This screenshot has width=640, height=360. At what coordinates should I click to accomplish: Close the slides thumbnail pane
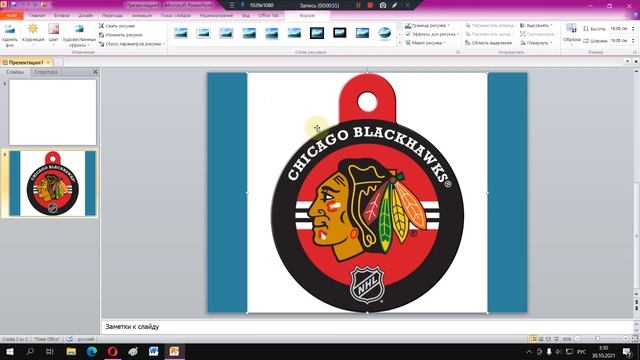[x=95, y=72]
